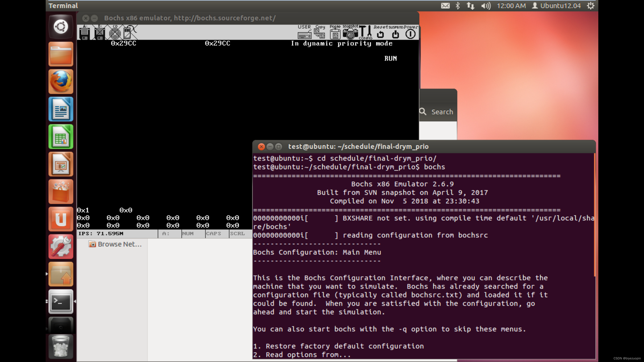The image size is (644, 362).
Task: Click the RUN text in Bochs display
Action: [390, 59]
